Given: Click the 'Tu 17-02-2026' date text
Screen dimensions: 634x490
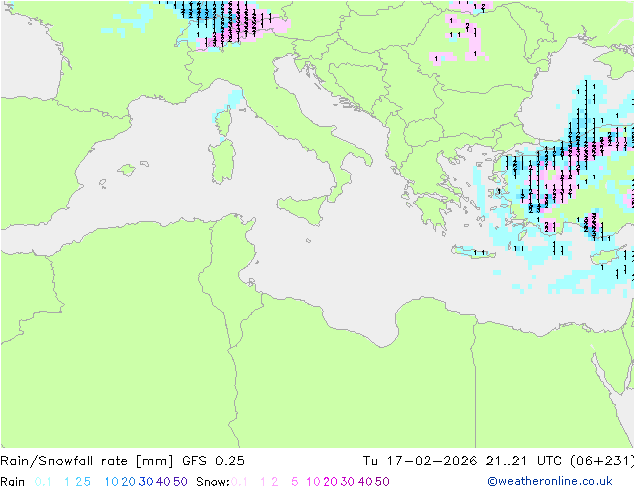Looking at the screenshot, I should (420, 461).
